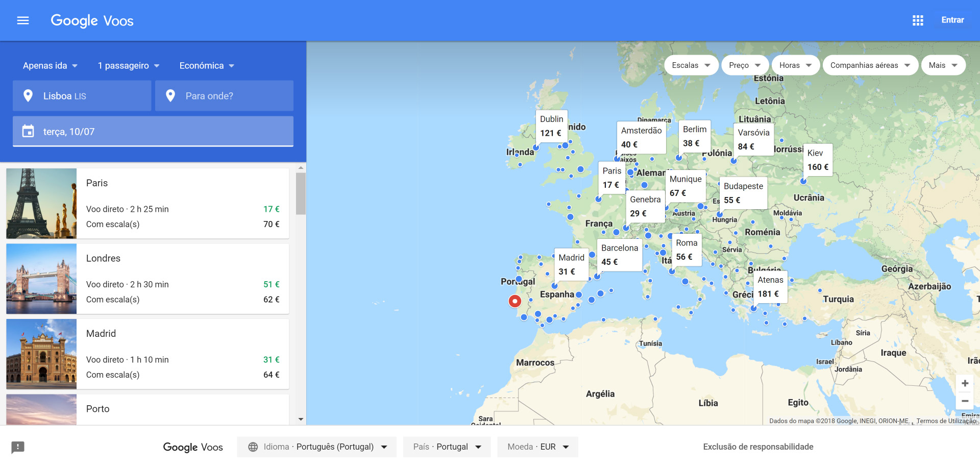The image size is (980, 468).
Task: Open the Económica class dropdown
Action: 207,65
